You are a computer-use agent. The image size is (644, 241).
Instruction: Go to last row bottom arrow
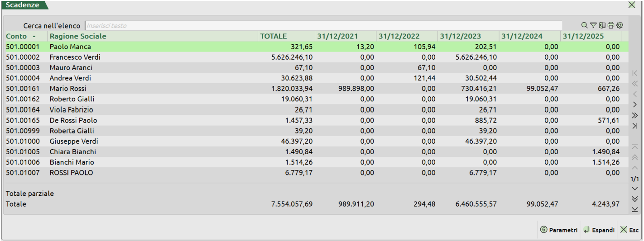(x=634, y=209)
